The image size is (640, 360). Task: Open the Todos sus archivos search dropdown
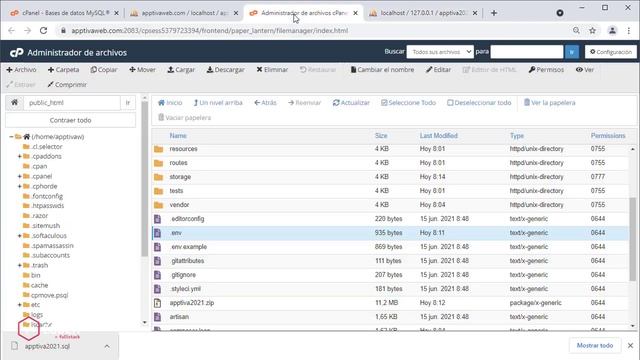click(440, 52)
